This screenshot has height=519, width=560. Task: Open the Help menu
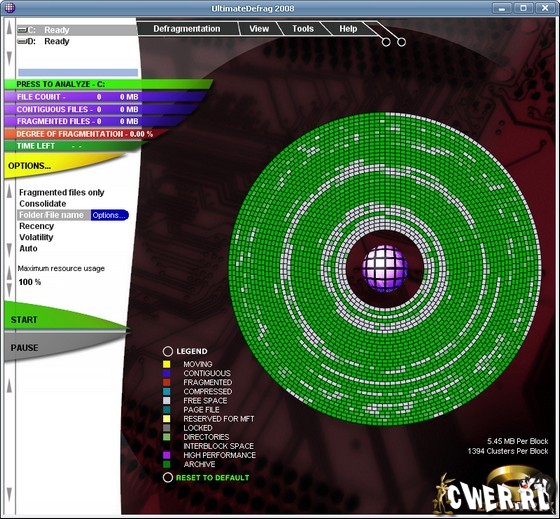pyautogui.click(x=348, y=29)
